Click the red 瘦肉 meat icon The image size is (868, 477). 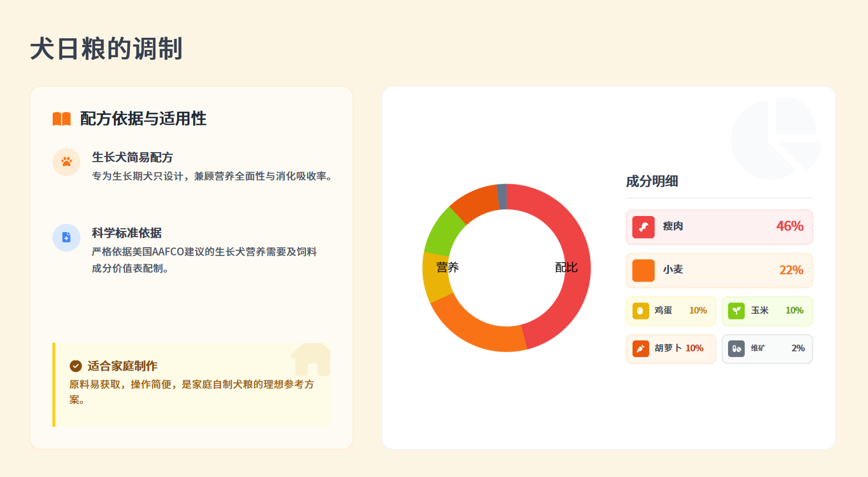[x=643, y=227]
